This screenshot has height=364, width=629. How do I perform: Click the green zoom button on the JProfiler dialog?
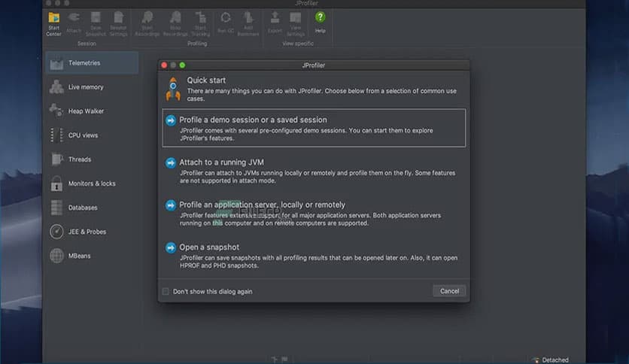click(182, 65)
